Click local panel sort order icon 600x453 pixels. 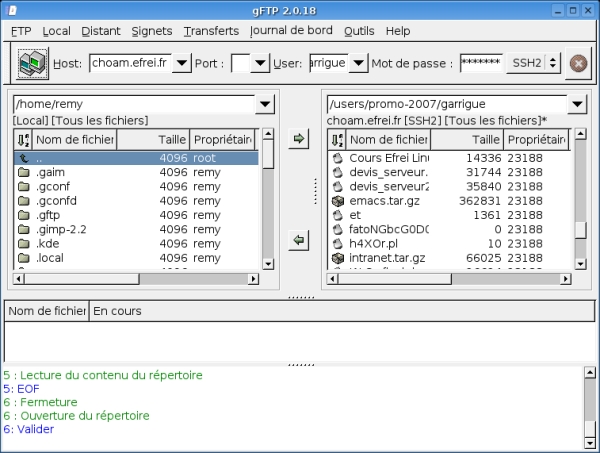pyautogui.click(x=24, y=140)
